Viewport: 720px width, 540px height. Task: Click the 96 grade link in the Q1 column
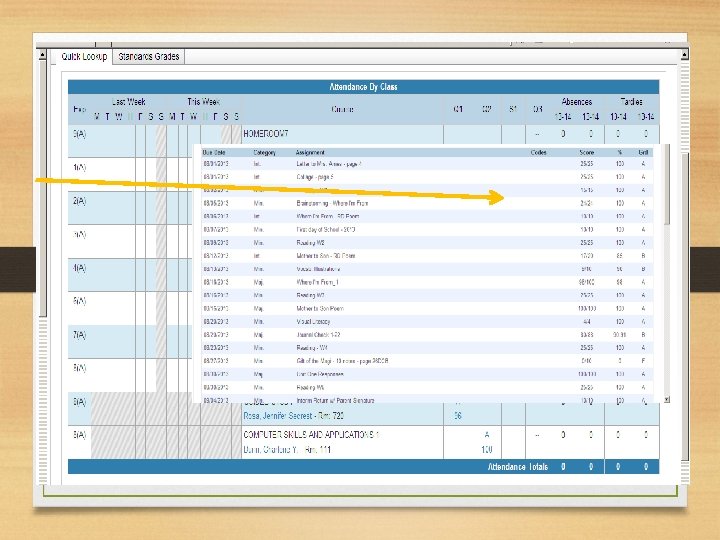pyautogui.click(x=457, y=416)
